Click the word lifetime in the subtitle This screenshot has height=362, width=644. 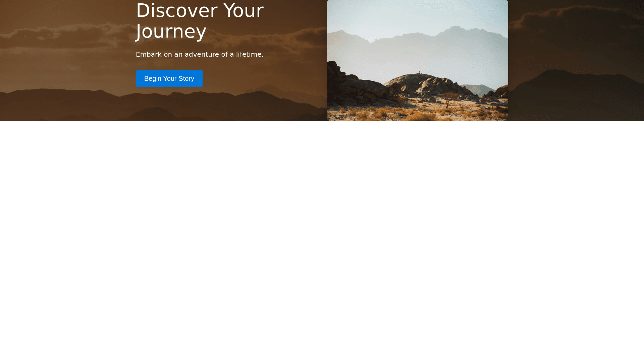click(250, 54)
